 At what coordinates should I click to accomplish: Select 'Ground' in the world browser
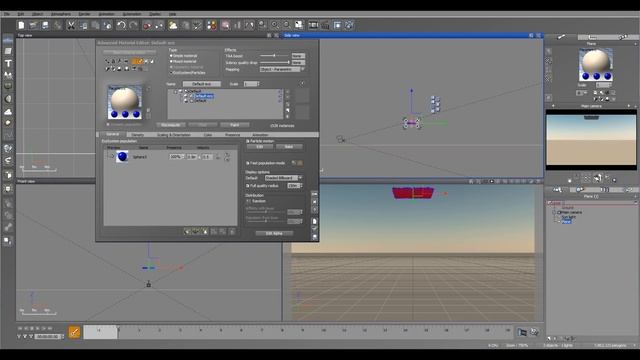567,208
